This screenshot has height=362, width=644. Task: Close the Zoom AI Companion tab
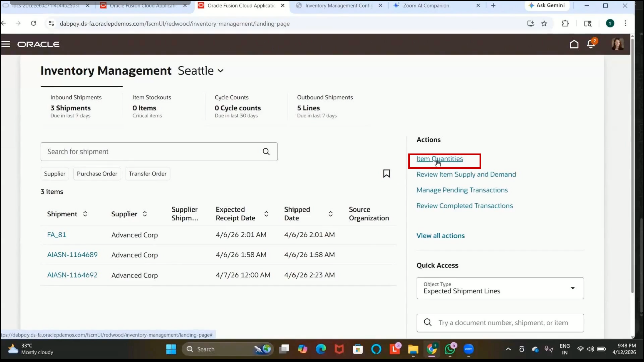[478, 6]
